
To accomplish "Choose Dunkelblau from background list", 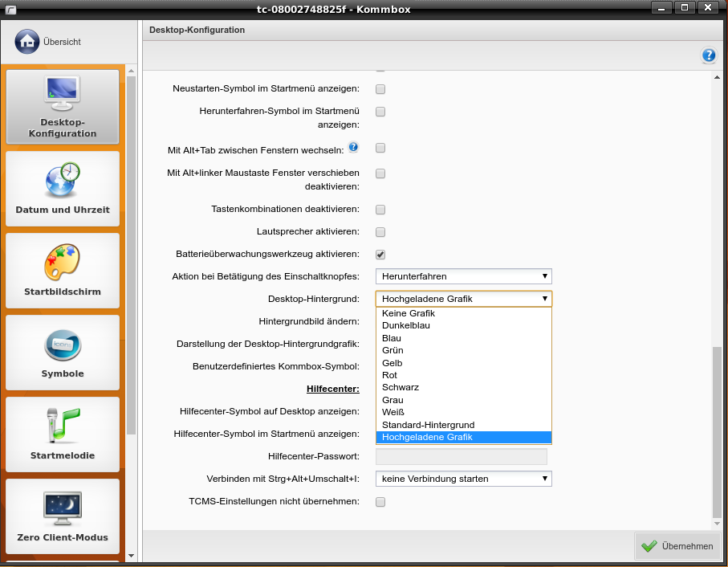I will (x=406, y=325).
